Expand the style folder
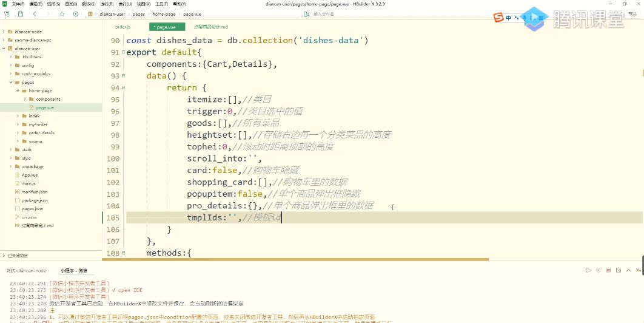 click(x=11, y=158)
